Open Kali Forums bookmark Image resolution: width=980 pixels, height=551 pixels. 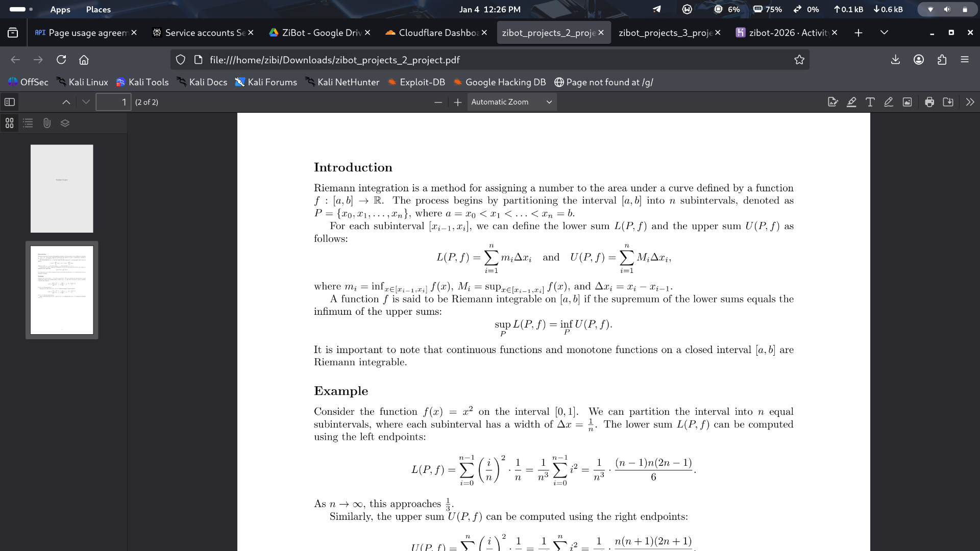pyautogui.click(x=266, y=82)
